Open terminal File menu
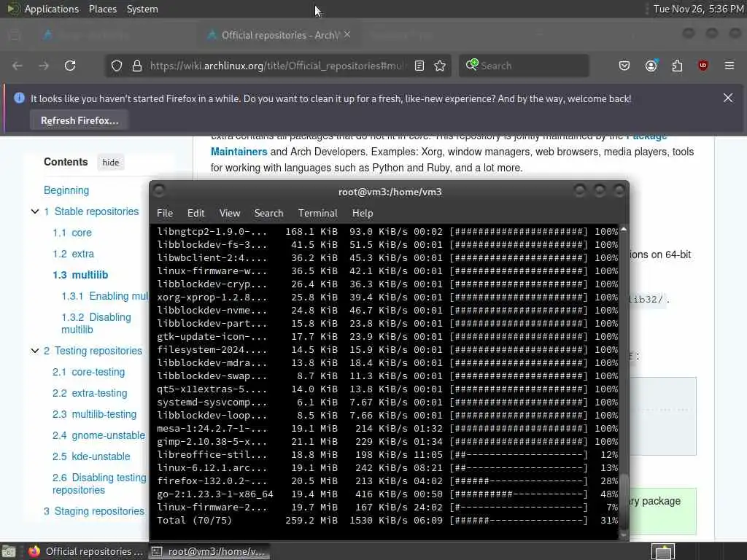This screenshot has width=747, height=560. coord(165,214)
